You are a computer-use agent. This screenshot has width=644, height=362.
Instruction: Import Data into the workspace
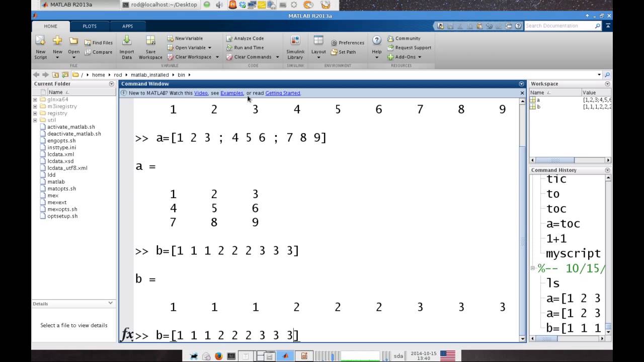point(127,47)
